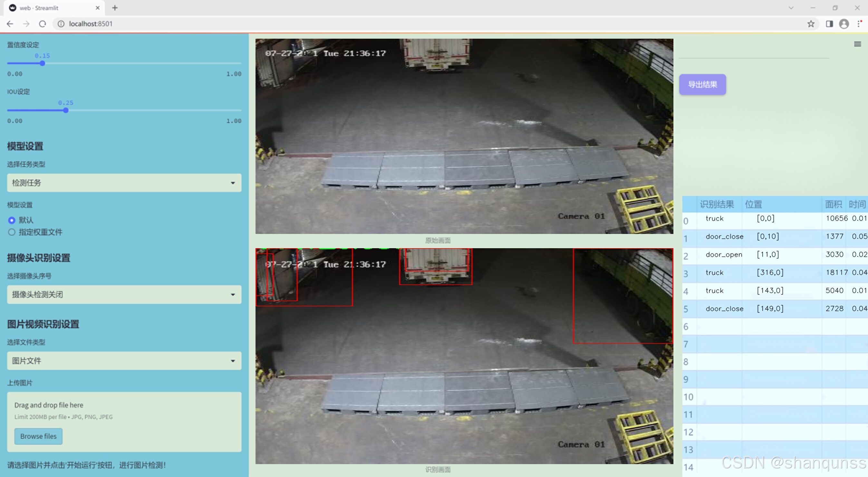Viewport: 868px width, 477px height.
Task: Open new browser tab plus icon
Action: (x=115, y=8)
